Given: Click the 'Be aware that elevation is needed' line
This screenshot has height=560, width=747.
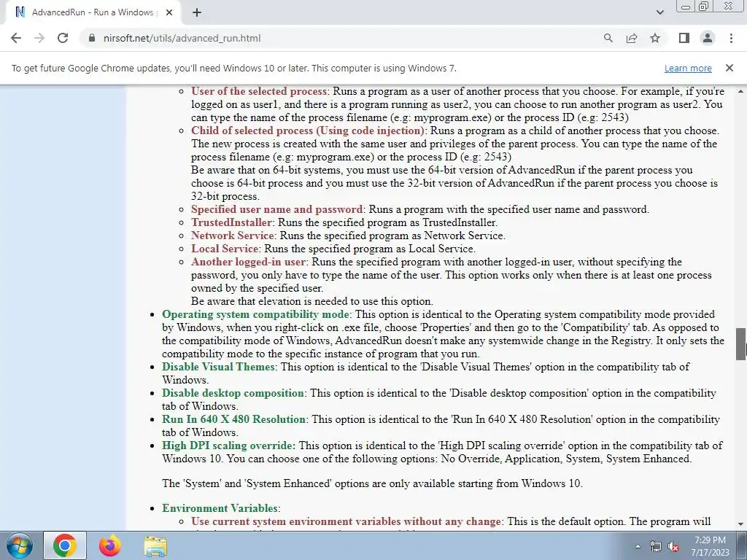Looking at the screenshot, I should click(312, 301).
